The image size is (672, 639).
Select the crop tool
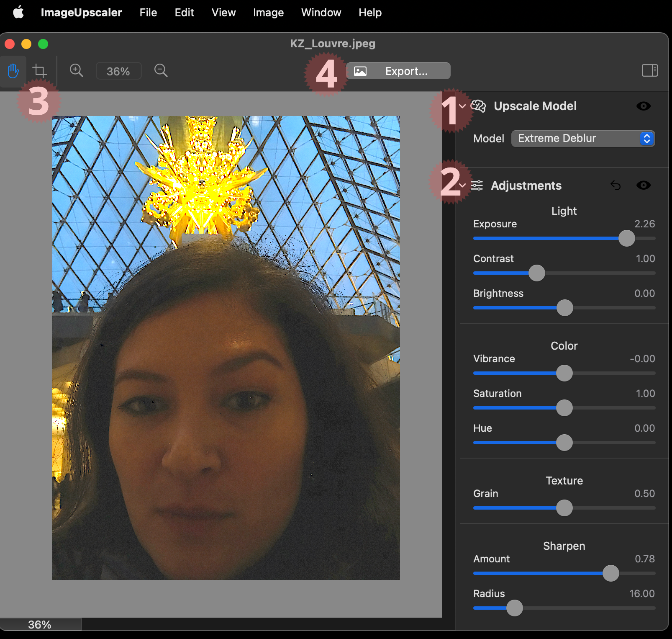(40, 71)
